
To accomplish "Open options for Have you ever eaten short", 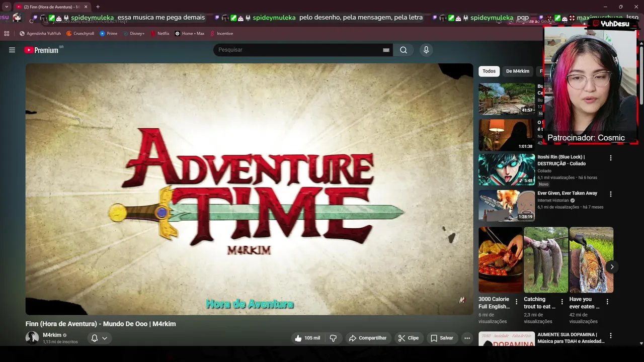I will (607, 302).
